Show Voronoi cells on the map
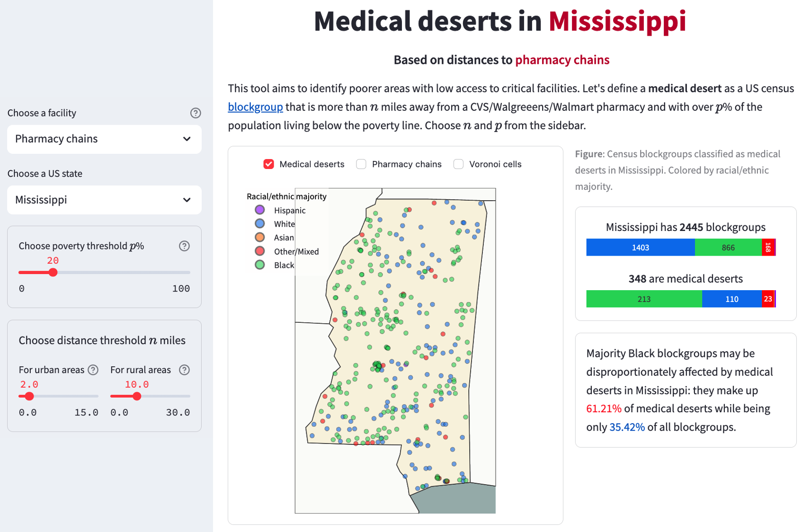The height and width of the screenshot is (532, 802). click(x=458, y=164)
